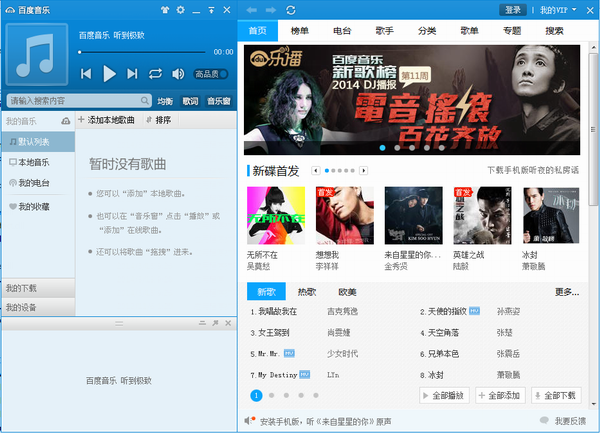Open 下载手机版听夜的私房话 link
Viewport: 600px width, 434px height.
[x=533, y=170]
